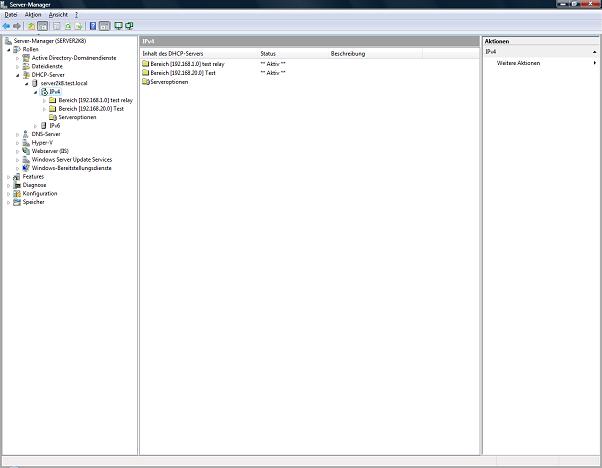602x468 pixels.
Task: Toggle the console tree pane toolbar icon
Action: coord(43,26)
